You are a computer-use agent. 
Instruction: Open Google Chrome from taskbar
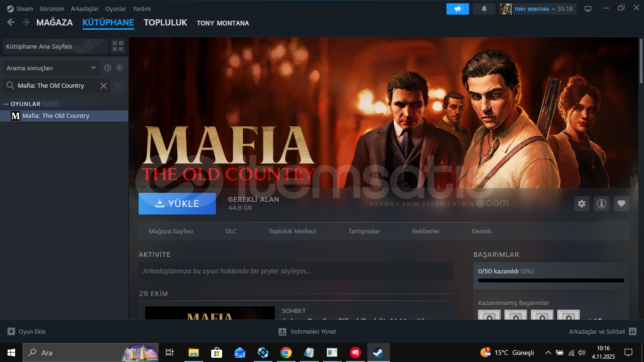click(x=286, y=353)
